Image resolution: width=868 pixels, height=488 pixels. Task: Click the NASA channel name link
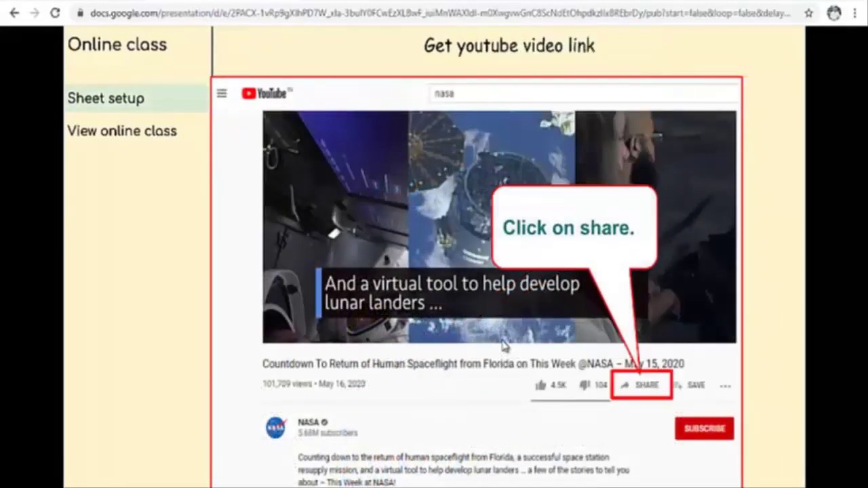point(309,422)
